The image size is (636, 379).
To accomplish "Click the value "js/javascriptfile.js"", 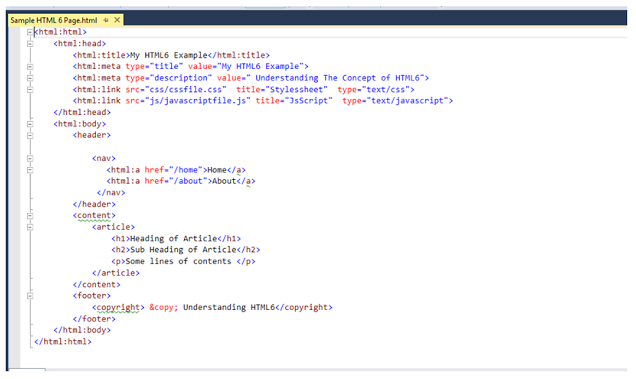I will pos(198,101).
